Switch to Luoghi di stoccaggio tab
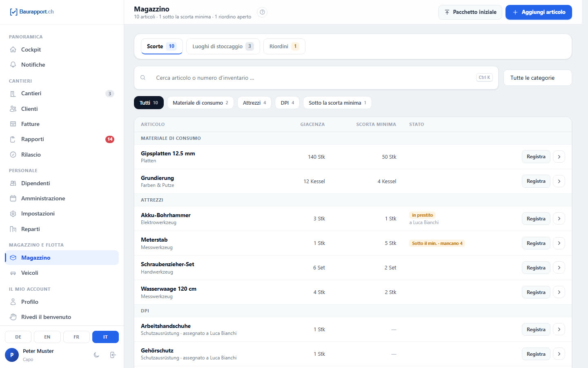The width and height of the screenshot is (588, 368). coord(223,46)
